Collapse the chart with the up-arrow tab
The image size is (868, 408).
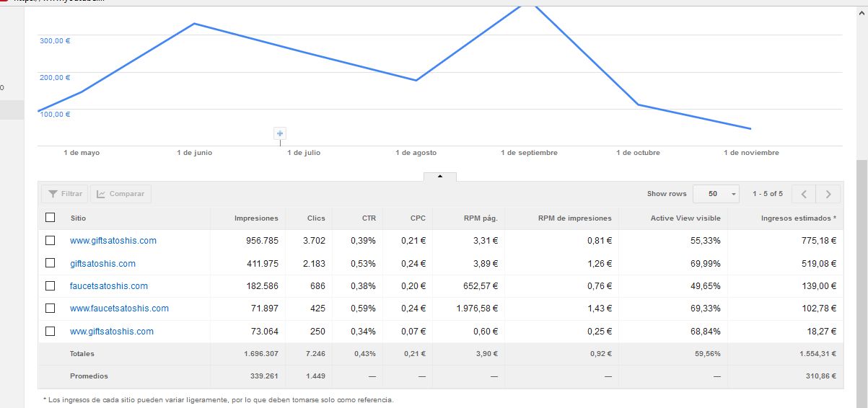(x=441, y=177)
